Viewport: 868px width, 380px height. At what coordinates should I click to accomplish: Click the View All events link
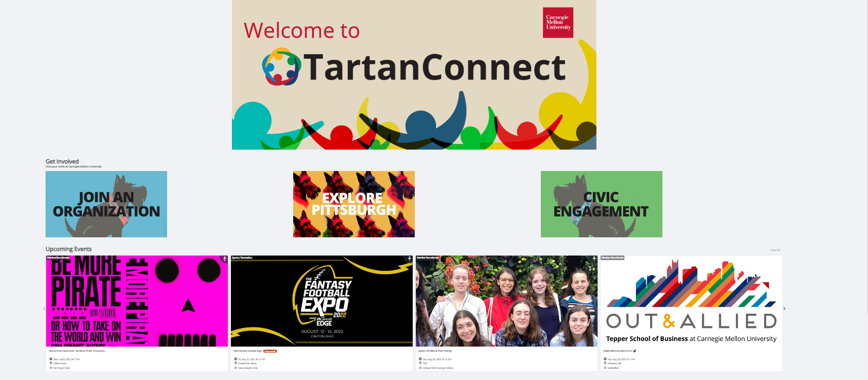coord(775,250)
